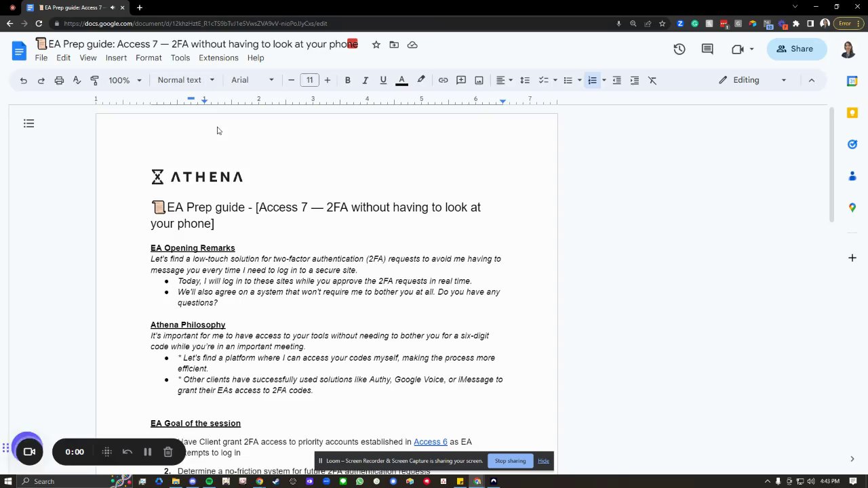The image size is (868, 488).
Task: Open the View menu
Action: click(88, 58)
